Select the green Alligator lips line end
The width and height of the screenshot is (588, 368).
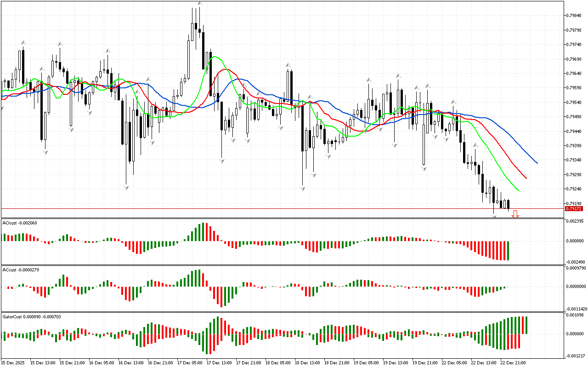[x=518, y=190]
